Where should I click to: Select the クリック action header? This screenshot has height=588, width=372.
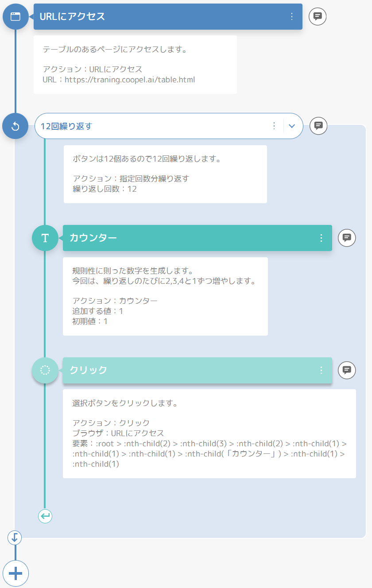tap(198, 370)
